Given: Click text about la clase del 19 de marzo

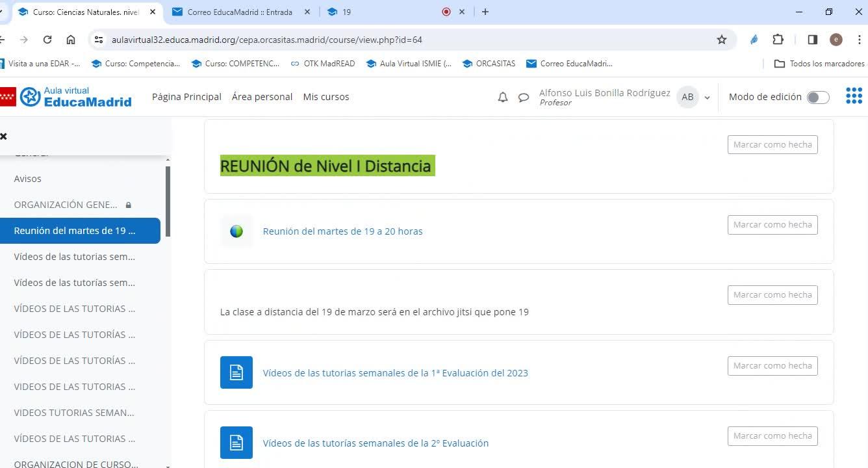Looking at the screenshot, I should tap(374, 312).
